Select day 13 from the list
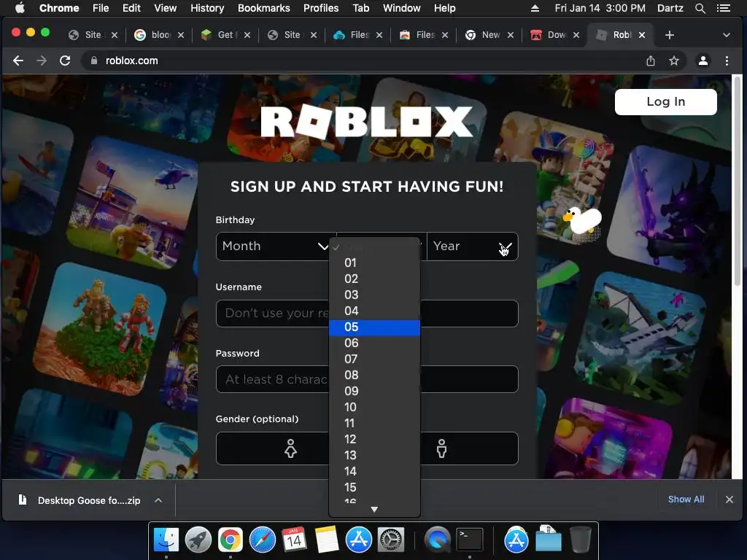747x560 pixels. tap(374, 455)
